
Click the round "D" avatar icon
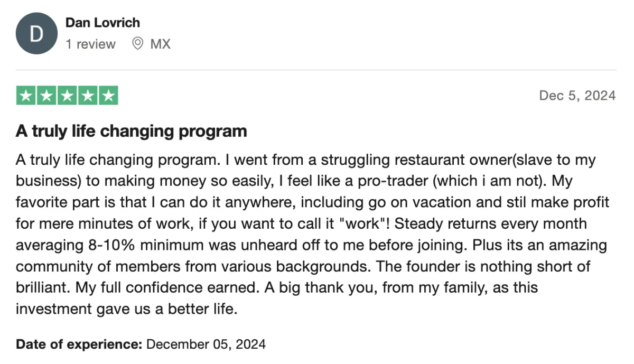(36, 34)
